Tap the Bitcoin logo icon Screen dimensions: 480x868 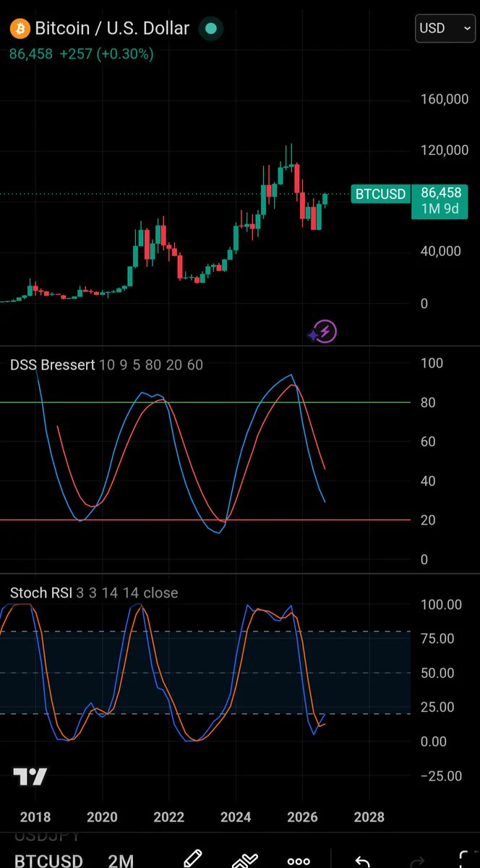click(20, 29)
